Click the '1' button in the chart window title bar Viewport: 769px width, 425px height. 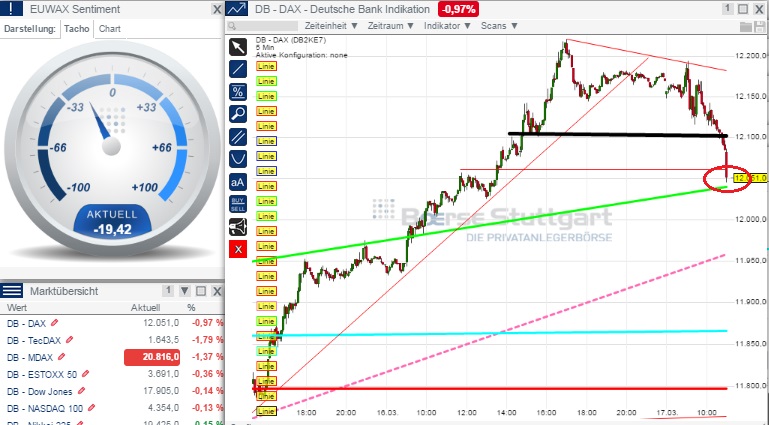(x=728, y=9)
